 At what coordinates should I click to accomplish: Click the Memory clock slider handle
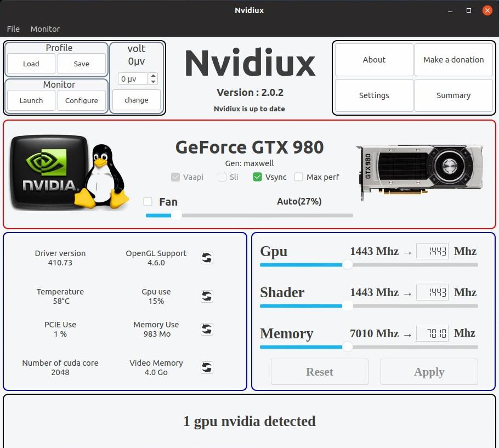348,347
